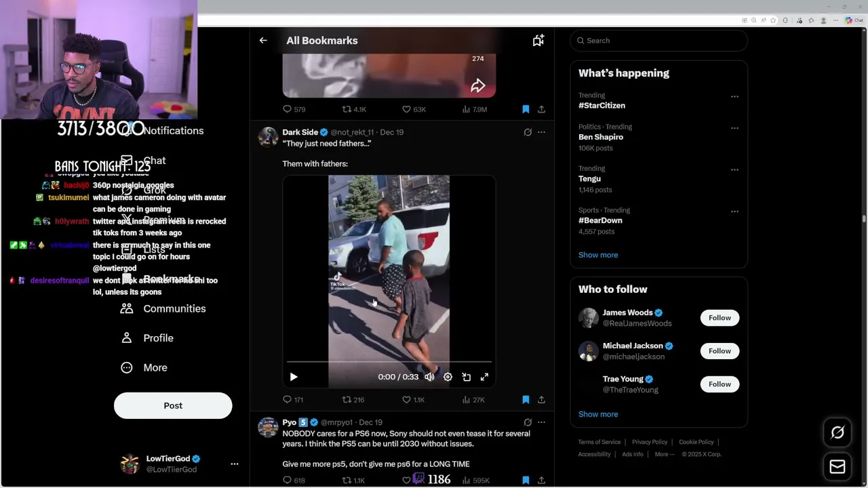
Task: Open more options for Ben Shapiro trend
Action: 734,127
